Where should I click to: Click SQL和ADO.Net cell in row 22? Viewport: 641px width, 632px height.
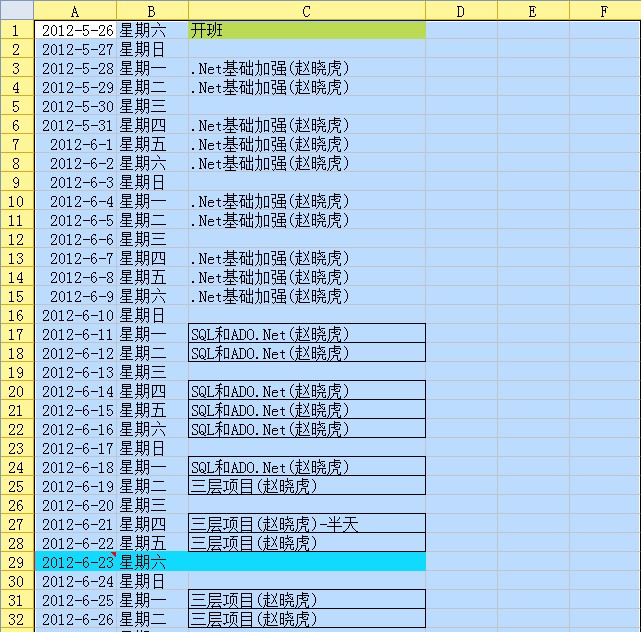coord(307,429)
